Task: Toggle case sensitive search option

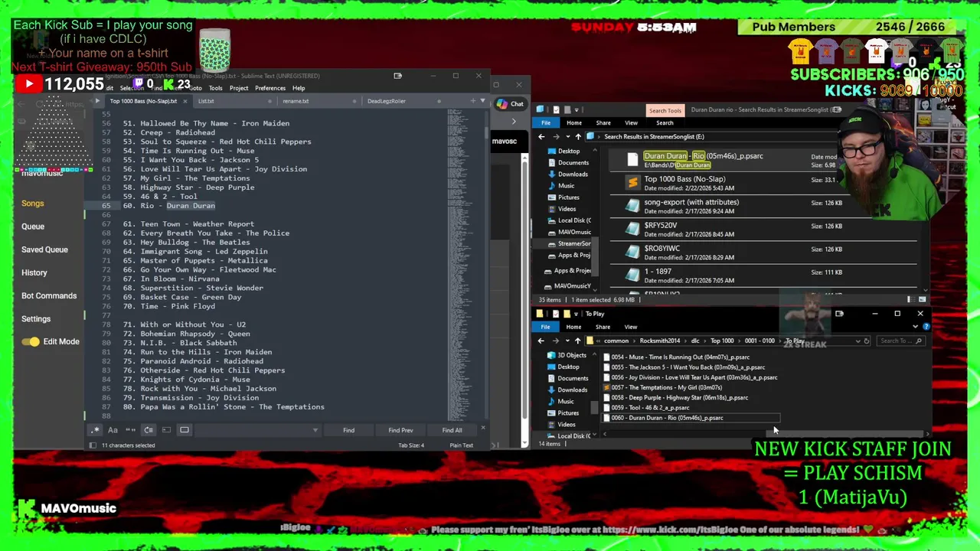Action: pyautogui.click(x=113, y=430)
